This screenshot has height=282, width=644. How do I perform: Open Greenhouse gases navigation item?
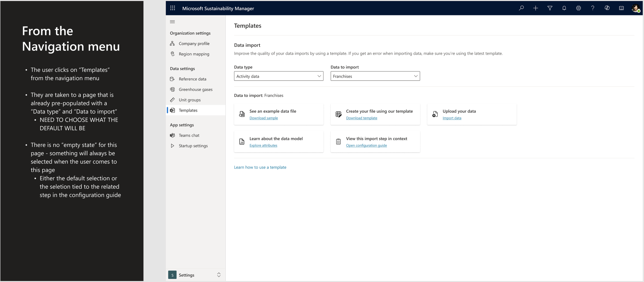(x=196, y=89)
